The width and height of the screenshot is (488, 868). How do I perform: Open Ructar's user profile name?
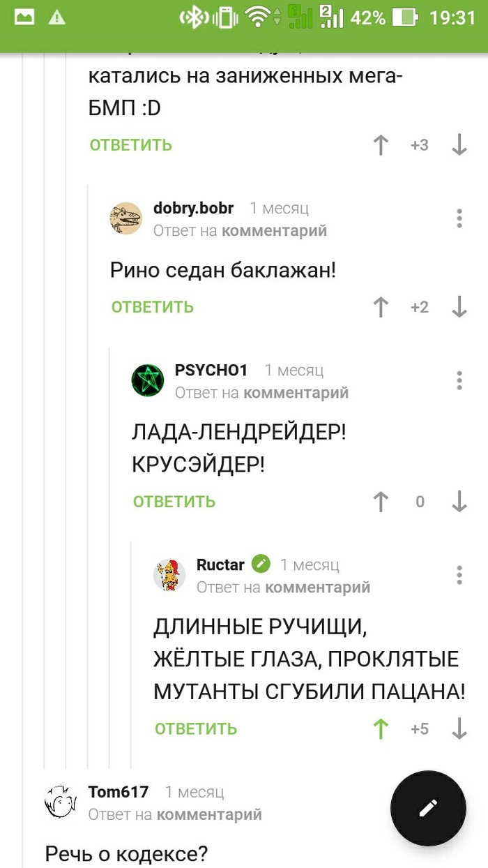tap(220, 564)
